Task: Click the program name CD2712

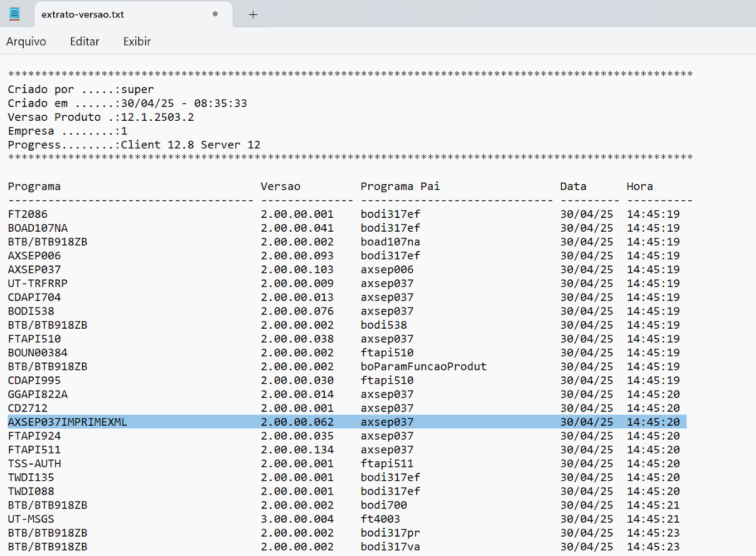Action: tap(28, 408)
